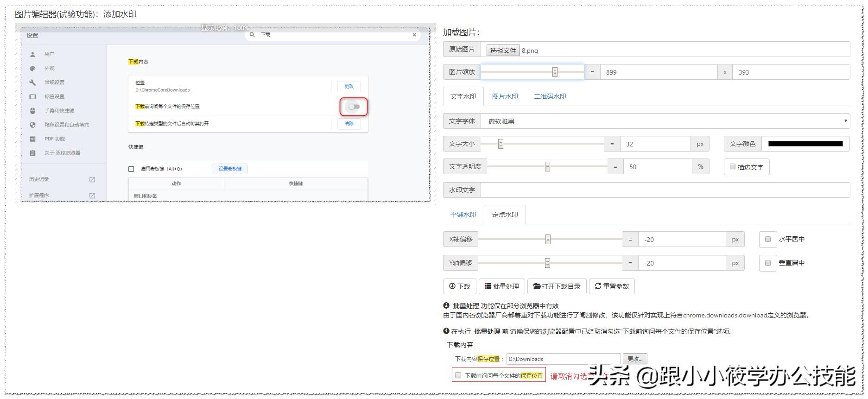This screenshot has width=868, height=399.
Task: Open the black 文字颜色 color swatch
Action: pyautogui.click(x=805, y=144)
